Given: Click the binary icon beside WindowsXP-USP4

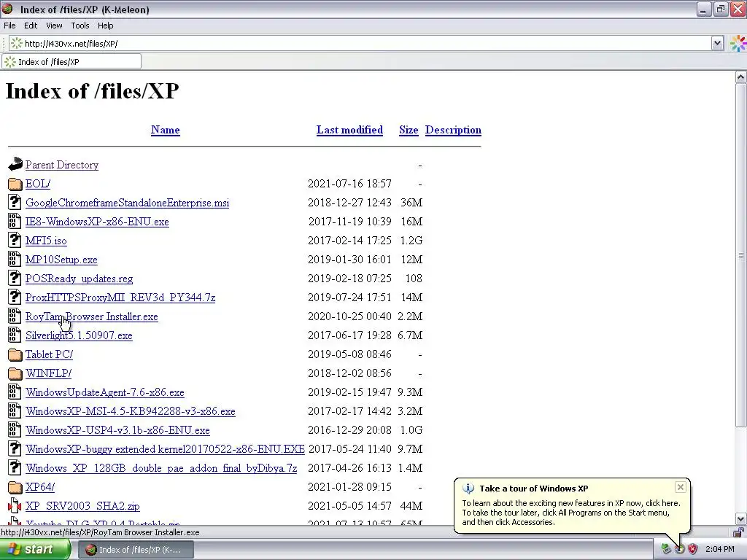Looking at the screenshot, I should (15, 430).
